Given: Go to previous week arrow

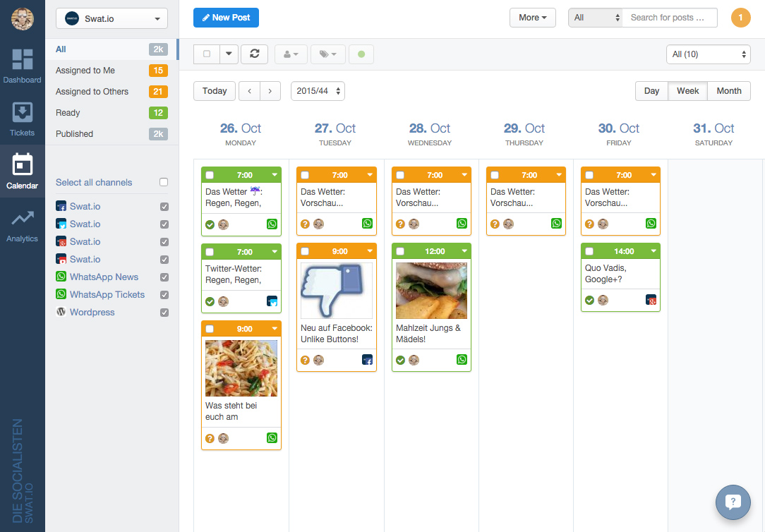Looking at the screenshot, I should (x=249, y=91).
